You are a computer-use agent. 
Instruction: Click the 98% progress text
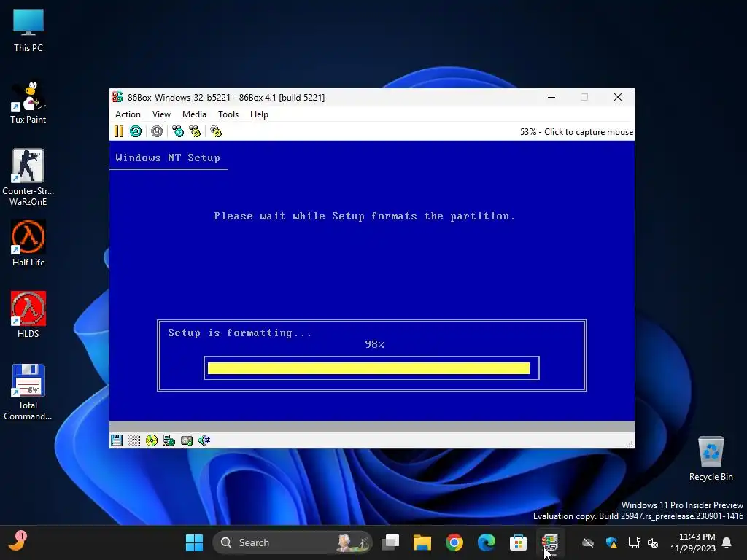coord(374,344)
